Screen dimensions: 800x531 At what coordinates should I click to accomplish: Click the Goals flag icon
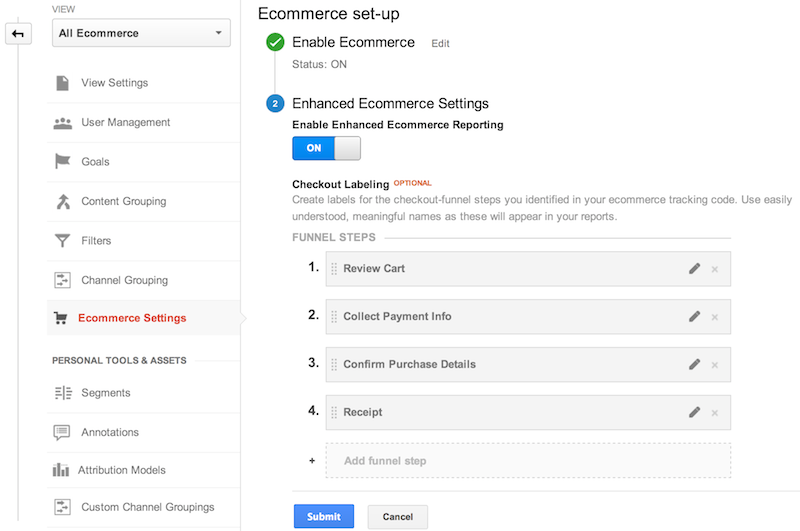[62, 162]
